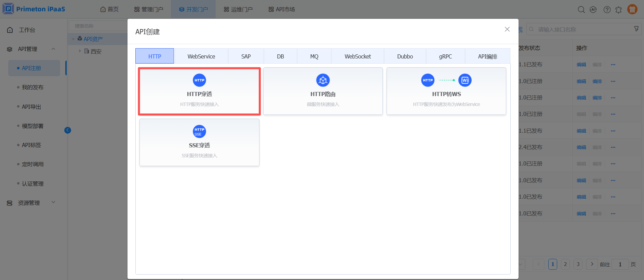Click the user avatar icon
Screen dimensions: 644x280
[632, 9]
